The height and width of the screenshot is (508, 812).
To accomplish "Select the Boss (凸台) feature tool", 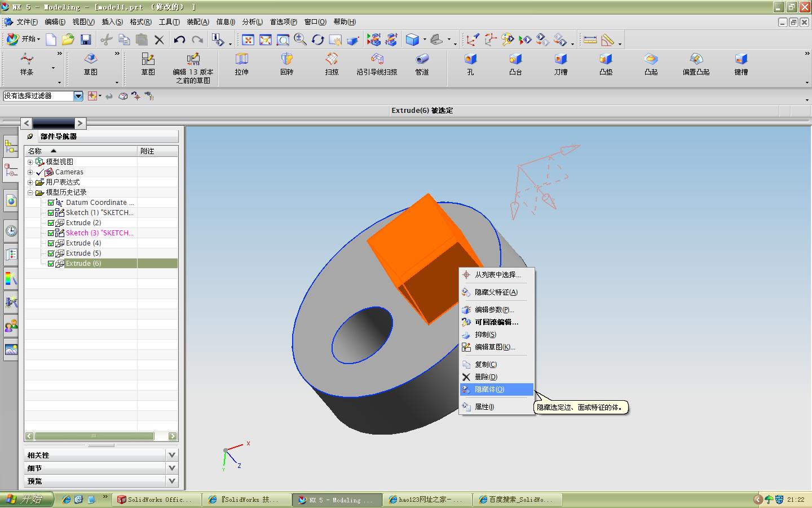I will 515,64.
